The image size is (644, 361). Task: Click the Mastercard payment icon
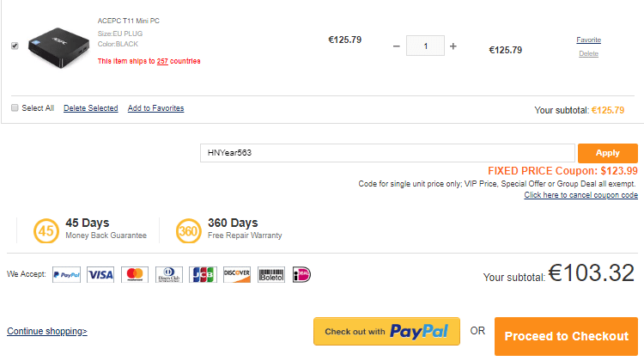[134, 275]
